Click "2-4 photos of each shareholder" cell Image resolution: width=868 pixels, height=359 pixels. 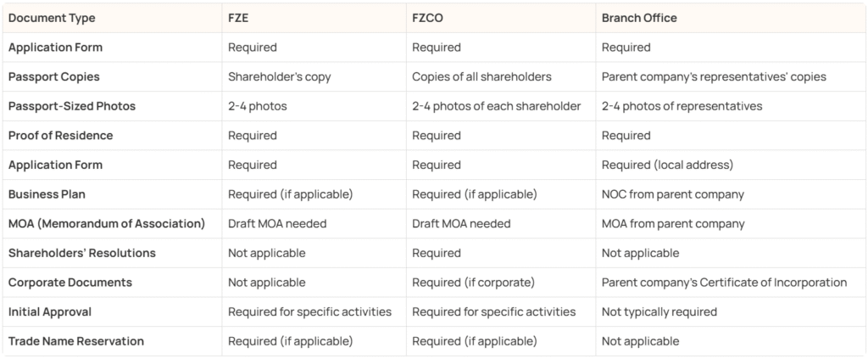[496, 106]
